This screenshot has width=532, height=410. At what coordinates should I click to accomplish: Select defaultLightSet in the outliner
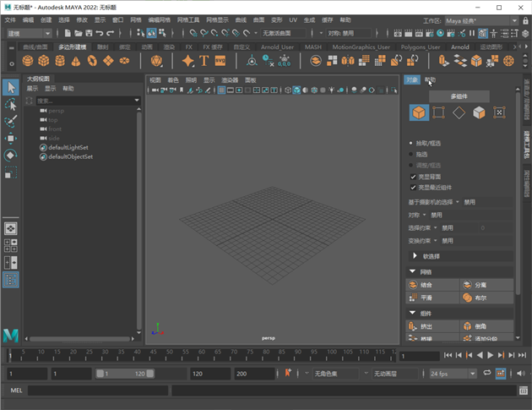[x=68, y=147]
